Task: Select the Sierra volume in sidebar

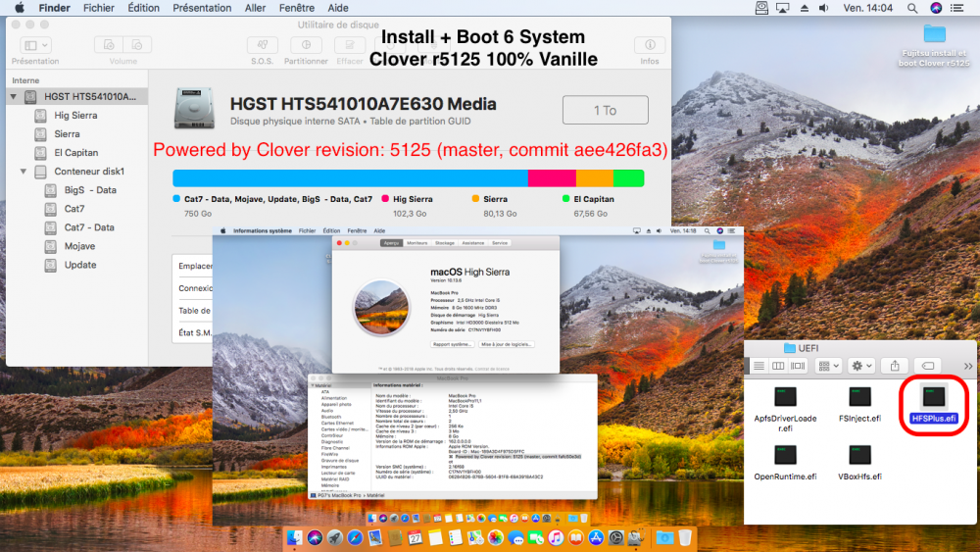Action: tap(67, 133)
